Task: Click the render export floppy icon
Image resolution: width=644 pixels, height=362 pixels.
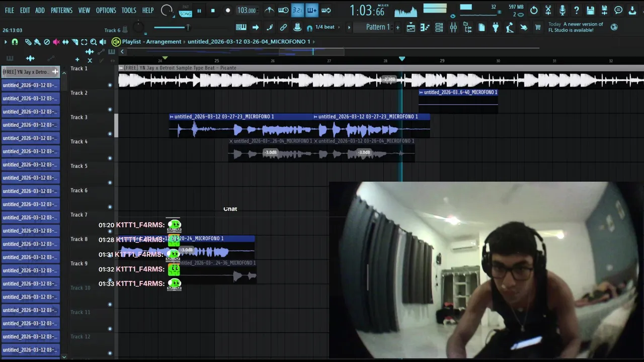Action: [604, 10]
